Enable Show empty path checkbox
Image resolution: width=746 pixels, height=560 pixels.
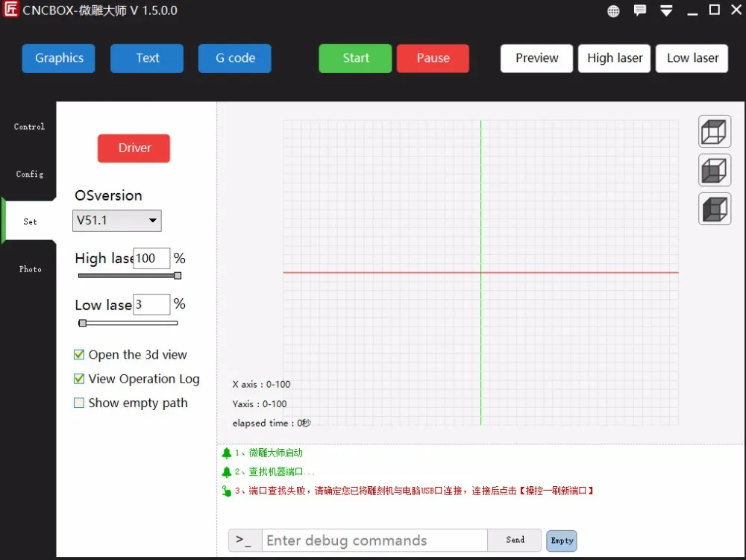[x=79, y=403]
